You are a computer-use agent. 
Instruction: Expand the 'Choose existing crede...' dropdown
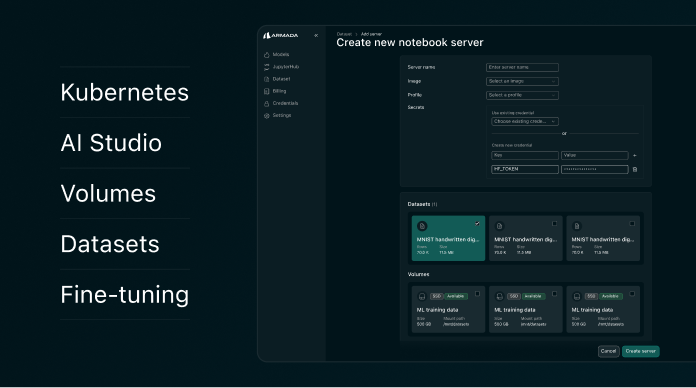[x=525, y=121]
